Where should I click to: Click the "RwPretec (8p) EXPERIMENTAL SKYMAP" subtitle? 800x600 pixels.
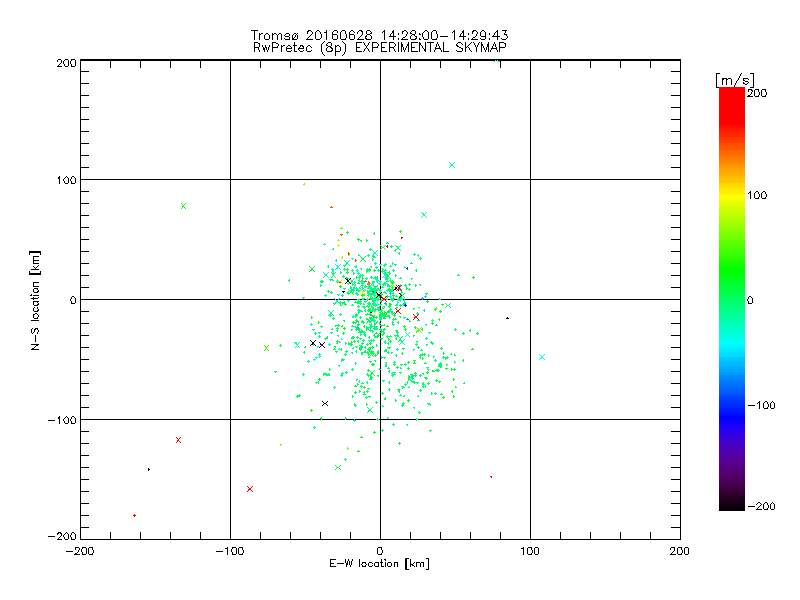point(380,48)
